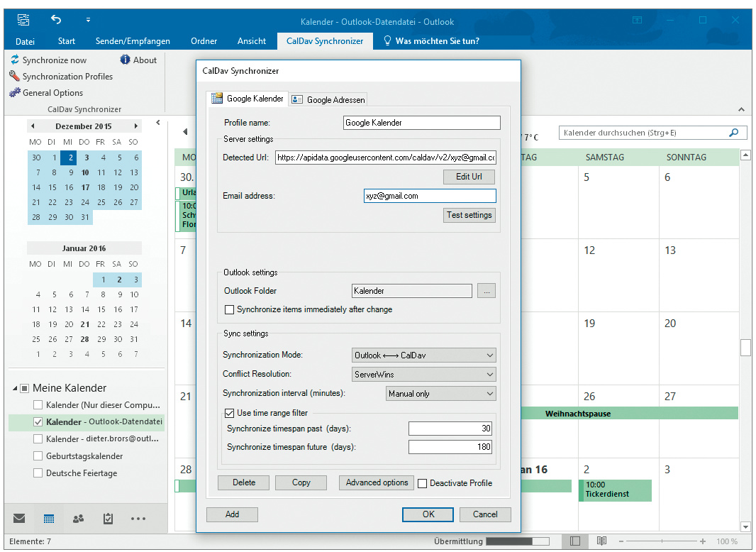
Task: Uncheck Kalender - Outlook-Datendatei calendar
Action: coord(38,421)
